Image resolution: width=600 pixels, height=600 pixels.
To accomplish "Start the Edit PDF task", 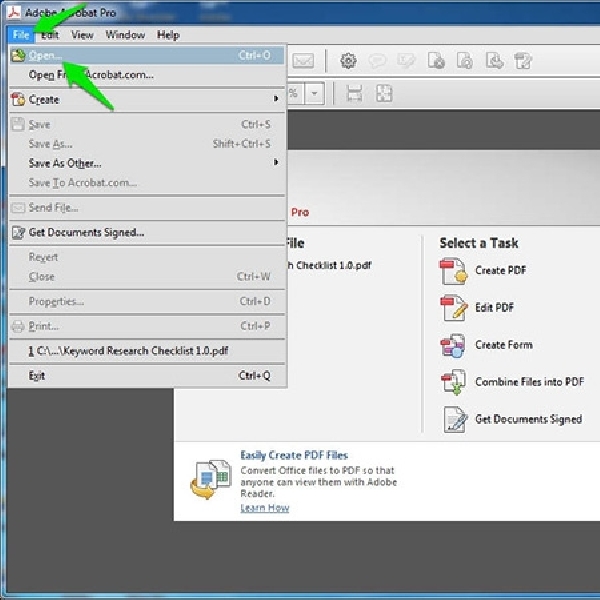I will click(477, 308).
